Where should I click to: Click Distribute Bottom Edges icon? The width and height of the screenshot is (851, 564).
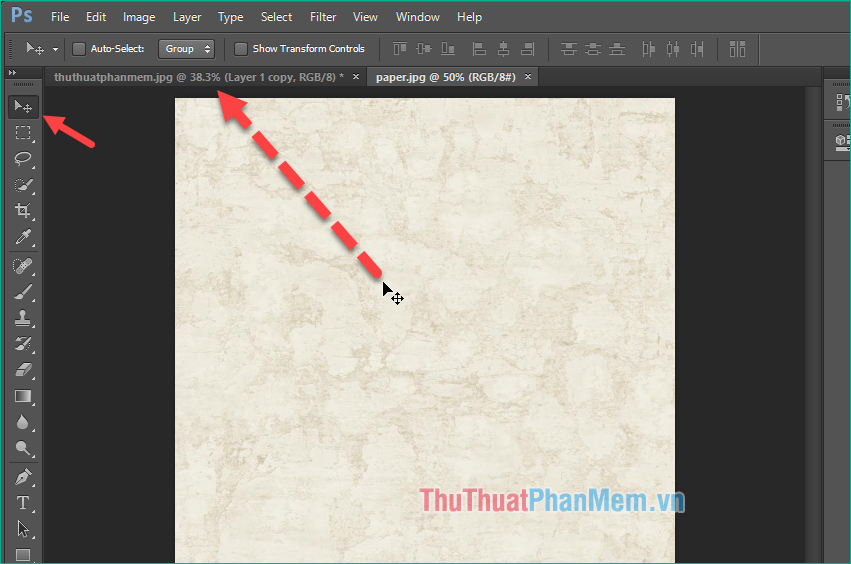click(617, 49)
